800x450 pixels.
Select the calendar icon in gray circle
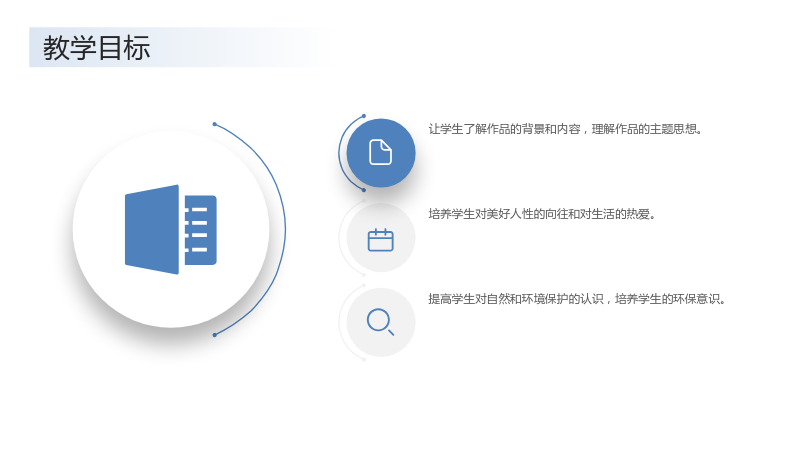tap(381, 240)
